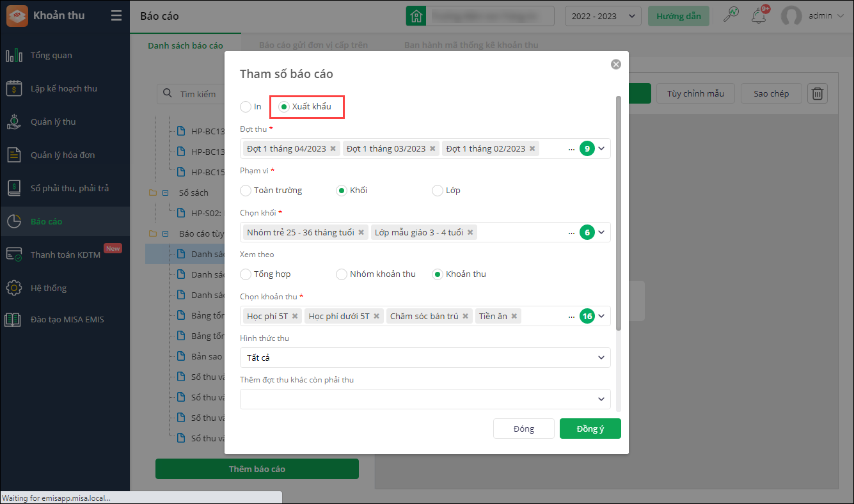
Task: Click the dialog vertical scrollbar
Action: 618,214
